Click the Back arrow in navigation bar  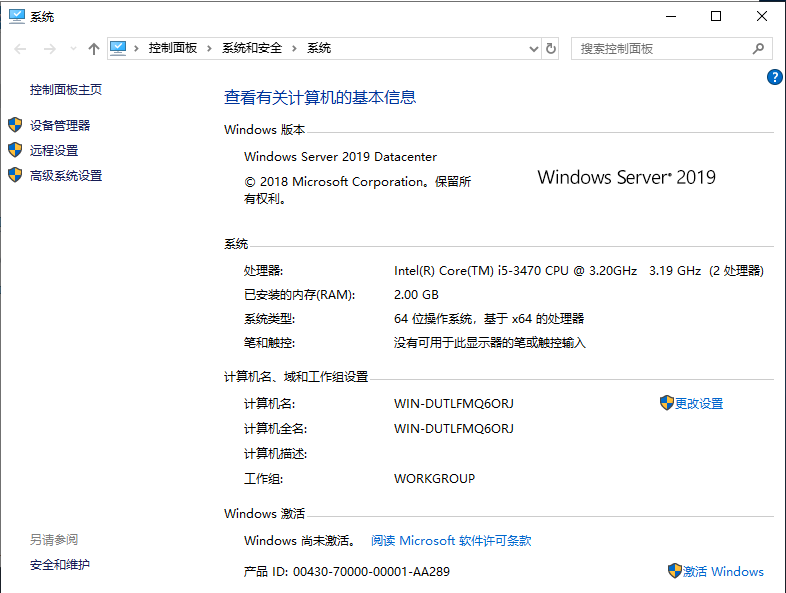click(x=20, y=48)
